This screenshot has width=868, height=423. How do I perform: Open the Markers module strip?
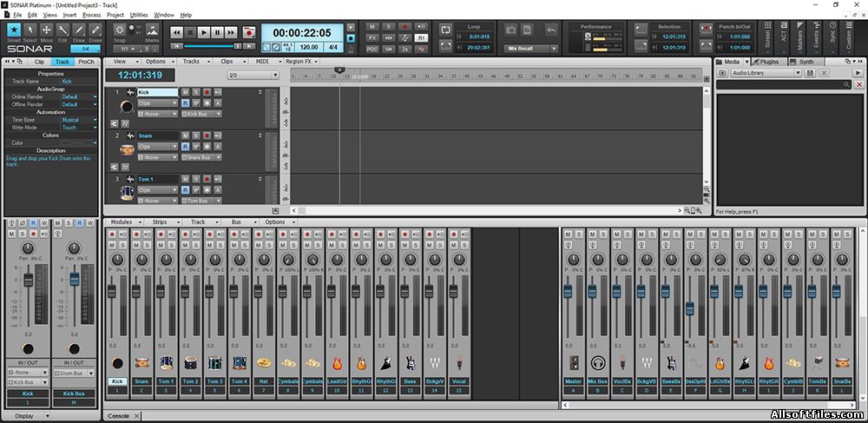pos(800,37)
